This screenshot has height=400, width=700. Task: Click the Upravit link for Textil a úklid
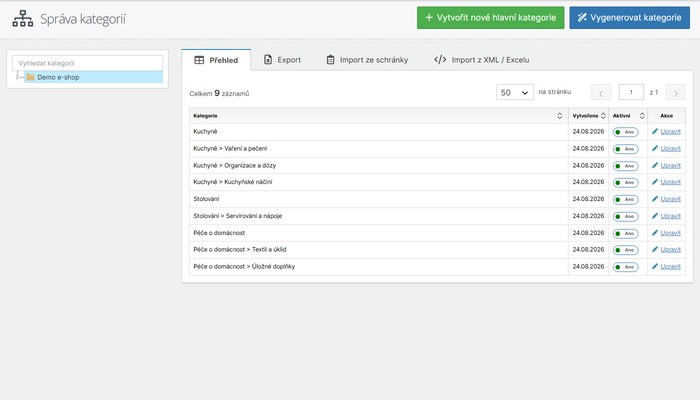click(x=671, y=250)
